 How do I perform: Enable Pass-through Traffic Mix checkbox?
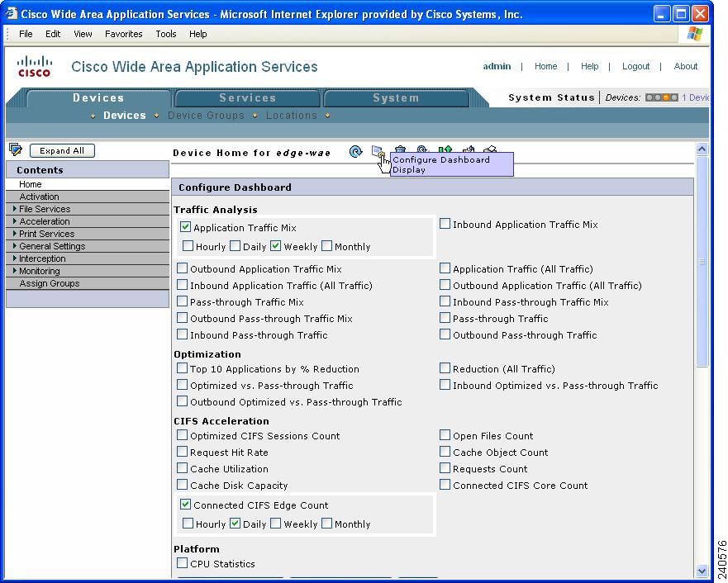183,301
